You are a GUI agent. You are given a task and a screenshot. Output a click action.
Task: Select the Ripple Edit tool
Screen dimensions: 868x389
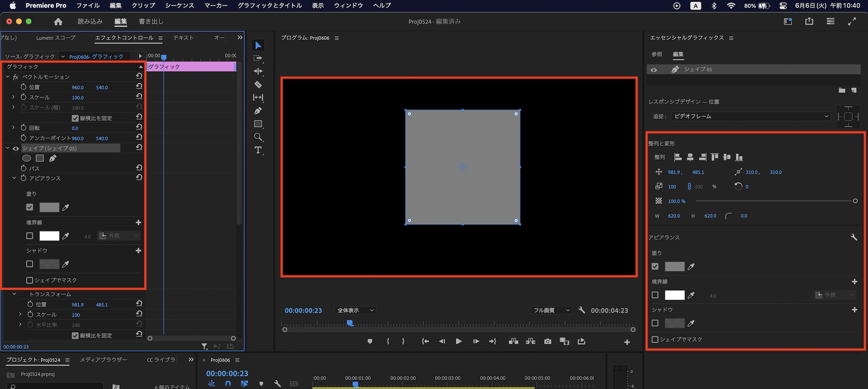click(258, 71)
